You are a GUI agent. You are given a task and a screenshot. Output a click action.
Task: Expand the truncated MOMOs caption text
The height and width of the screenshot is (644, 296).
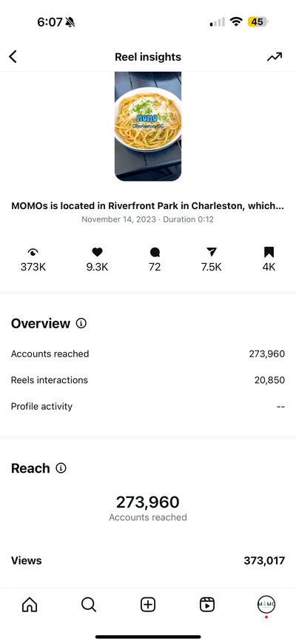pos(147,206)
